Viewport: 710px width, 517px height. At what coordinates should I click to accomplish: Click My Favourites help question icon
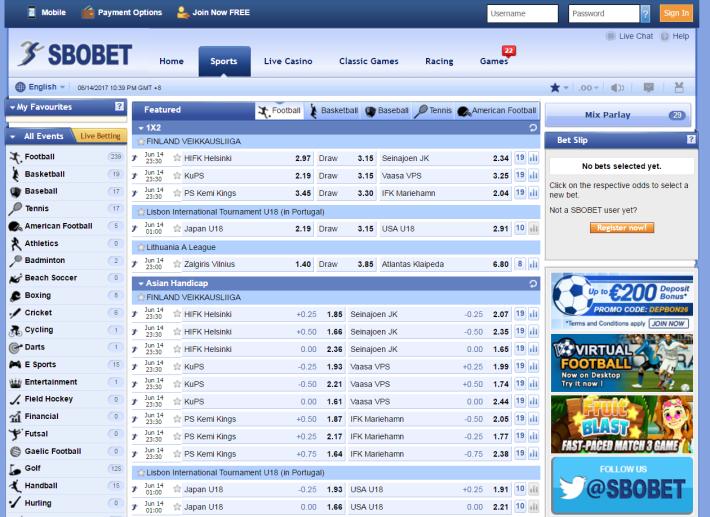pos(119,106)
